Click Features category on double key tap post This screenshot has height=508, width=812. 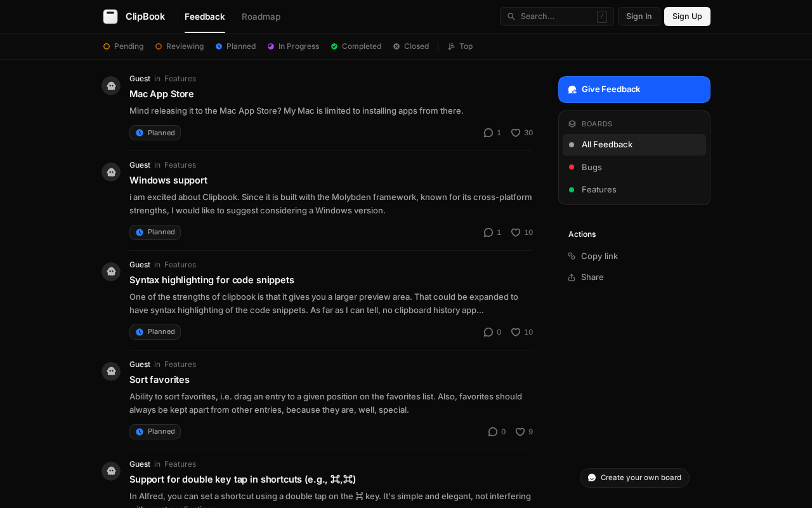coord(180,464)
